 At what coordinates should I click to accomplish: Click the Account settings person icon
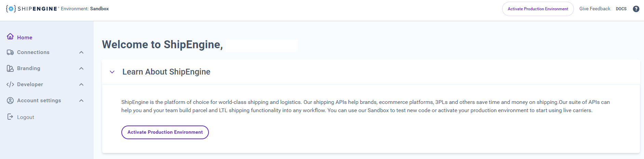pos(10,101)
